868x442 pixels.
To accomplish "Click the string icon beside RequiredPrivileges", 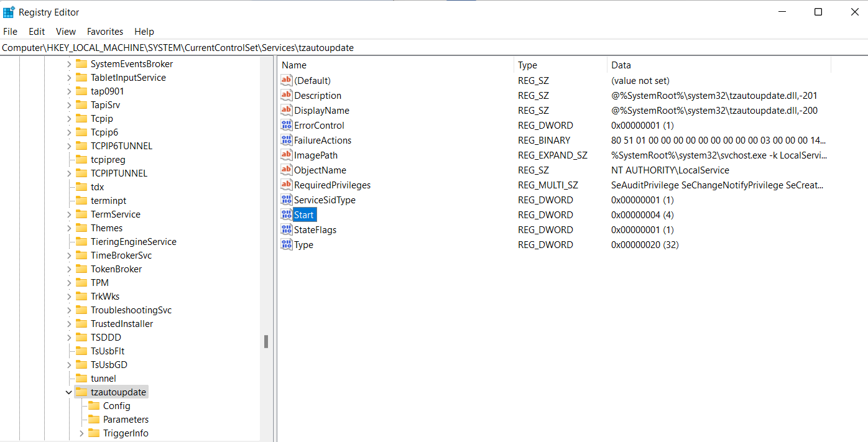I will (286, 185).
